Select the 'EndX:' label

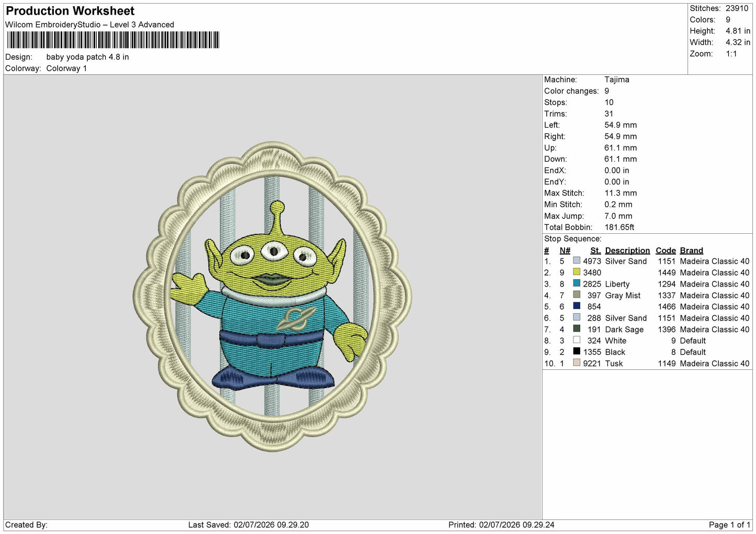[555, 171]
